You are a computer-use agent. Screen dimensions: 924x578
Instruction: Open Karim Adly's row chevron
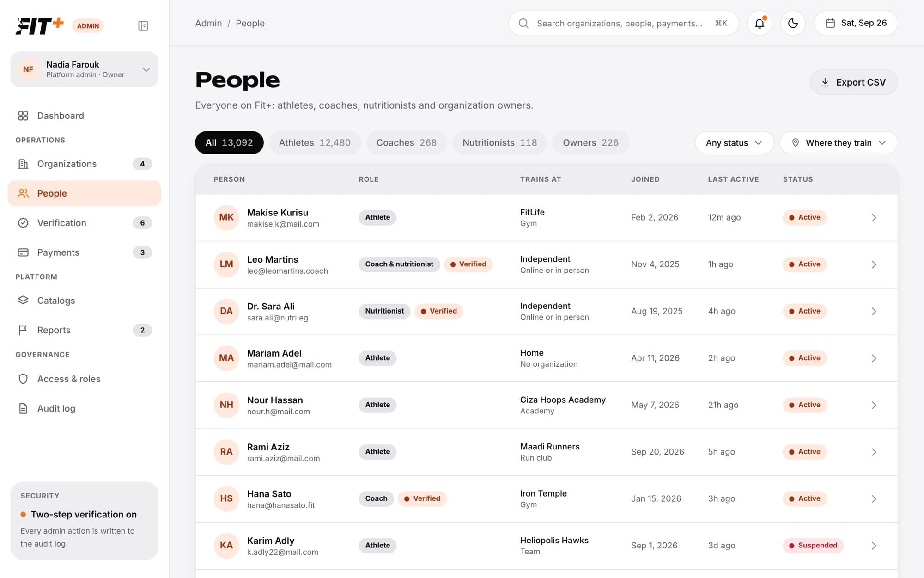point(874,546)
